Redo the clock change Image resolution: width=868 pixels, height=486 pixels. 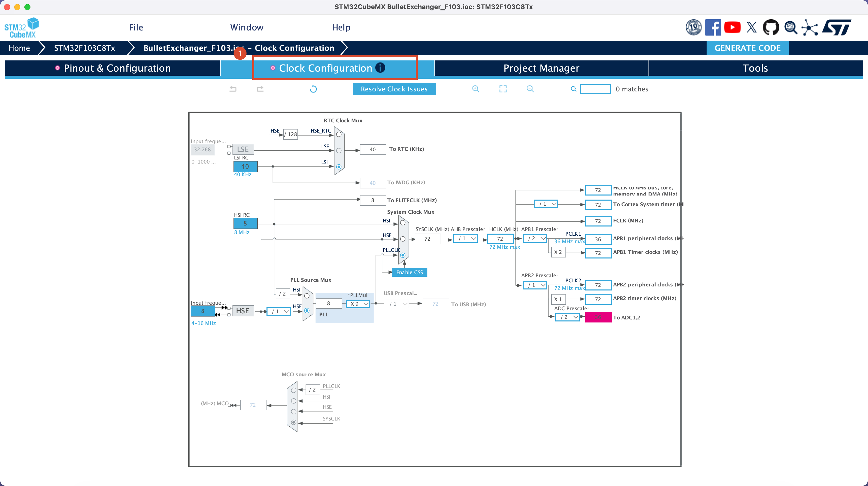click(260, 89)
